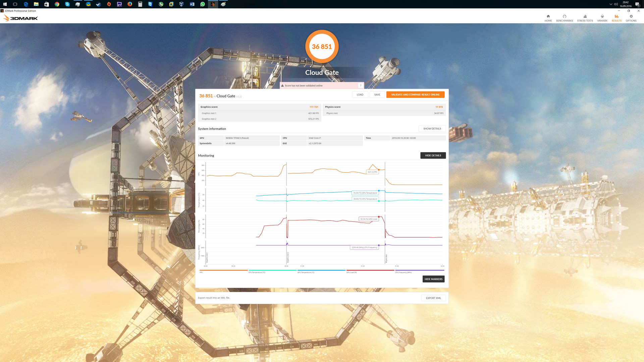644x362 pixels.
Task: Select the Graphics test 2 row
Action: [x=260, y=119]
